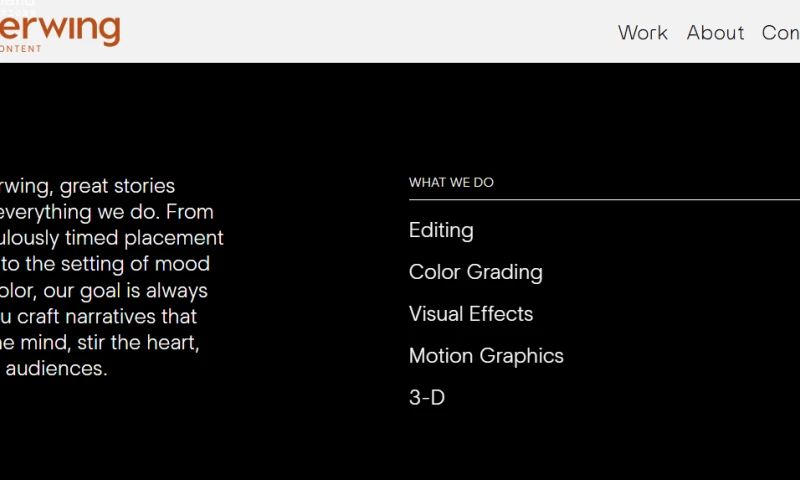View the Motion Graphics service
Screen dimensions: 800x480
coord(486,356)
